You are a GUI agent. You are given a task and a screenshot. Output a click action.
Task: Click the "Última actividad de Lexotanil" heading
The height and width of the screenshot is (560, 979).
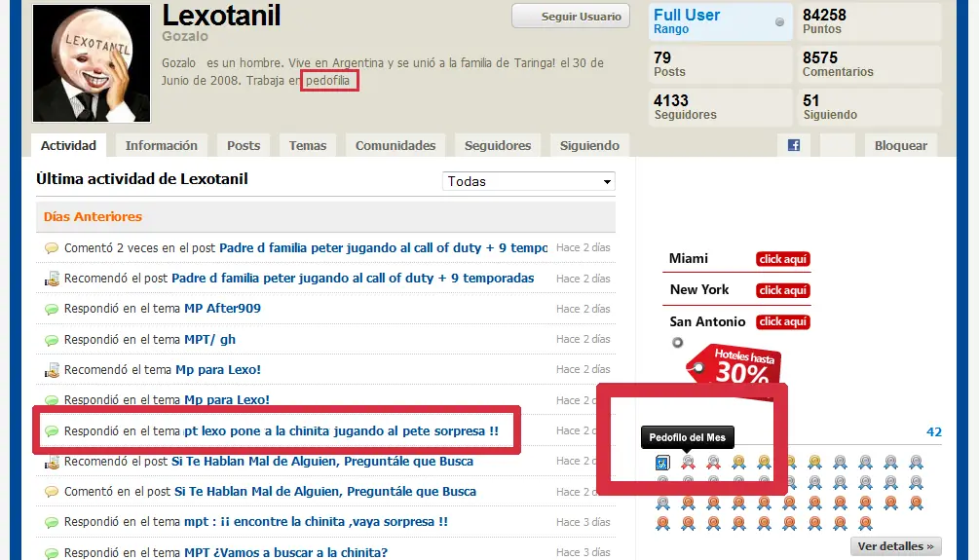tap(141, 179)
